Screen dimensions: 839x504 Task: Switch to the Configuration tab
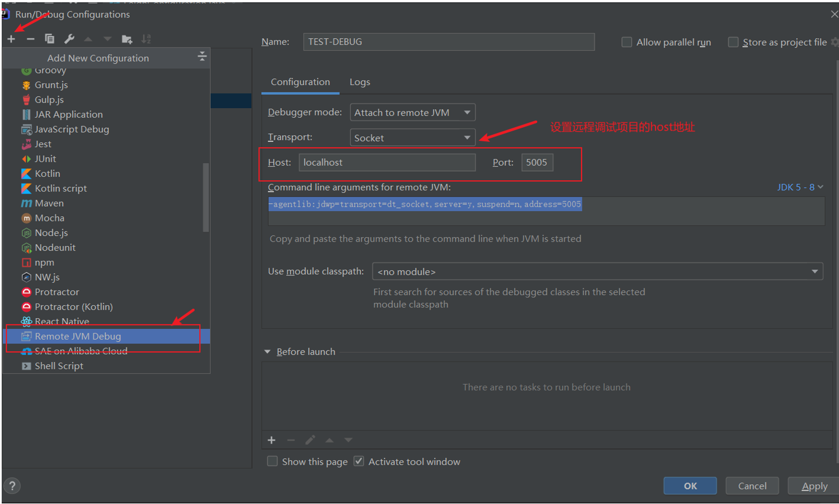[300, 82]
